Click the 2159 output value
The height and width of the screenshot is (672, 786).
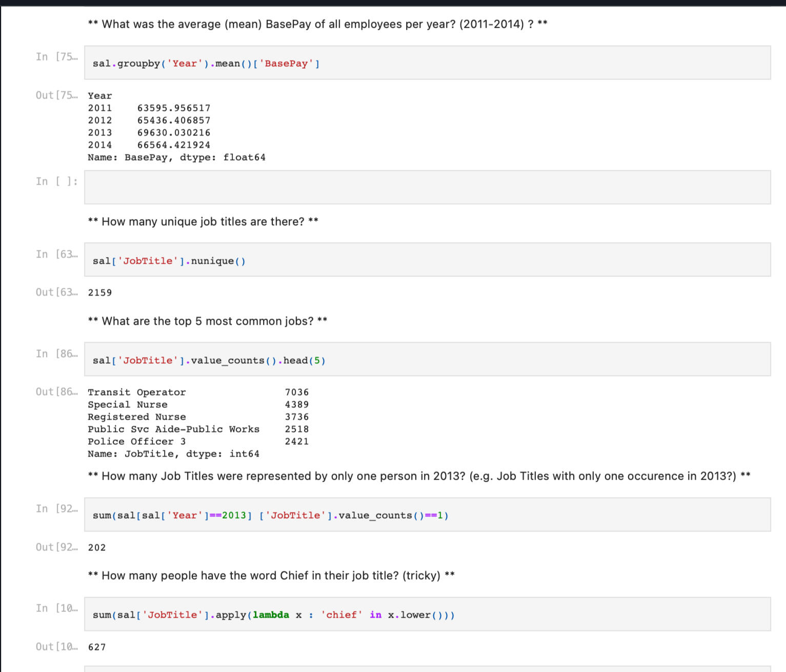point(100,292)
